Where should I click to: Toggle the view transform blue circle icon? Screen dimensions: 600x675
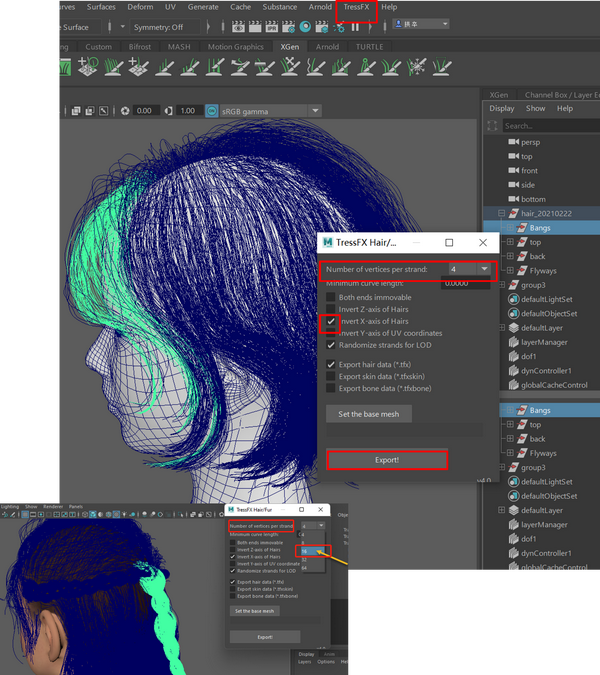point(211,111)
